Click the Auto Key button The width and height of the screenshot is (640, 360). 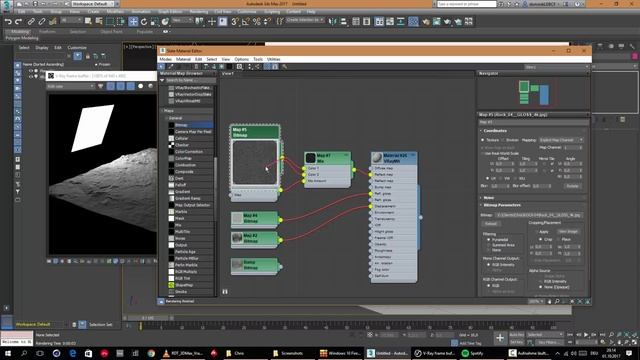click(517, 335)
